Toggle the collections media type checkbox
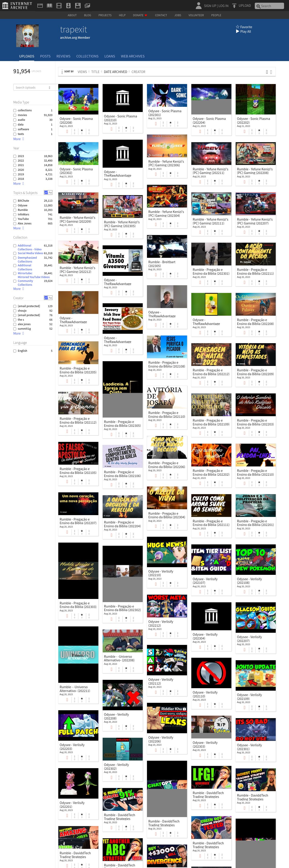 15,110
